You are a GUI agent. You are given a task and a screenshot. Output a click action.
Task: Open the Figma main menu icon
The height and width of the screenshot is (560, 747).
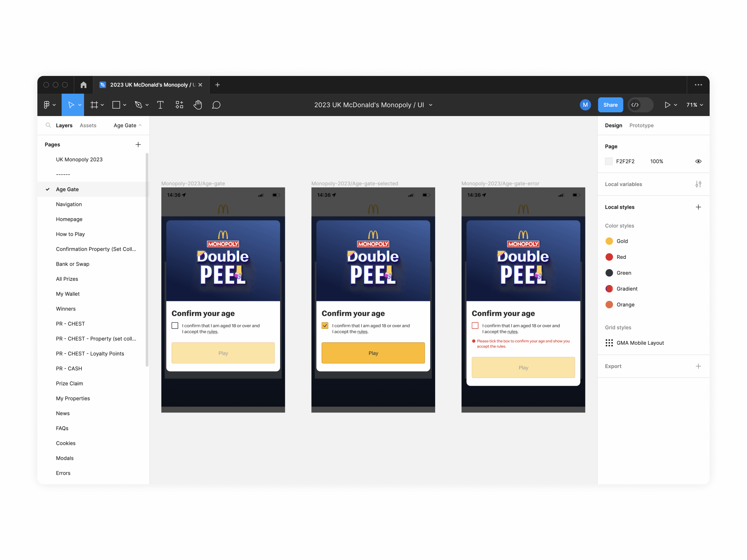pyautogui.click(x=47, y=105)
